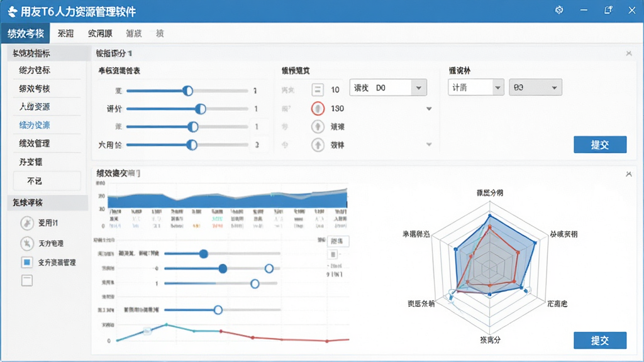Close the upper scoring panel with its X icon

tap(629, 53)
